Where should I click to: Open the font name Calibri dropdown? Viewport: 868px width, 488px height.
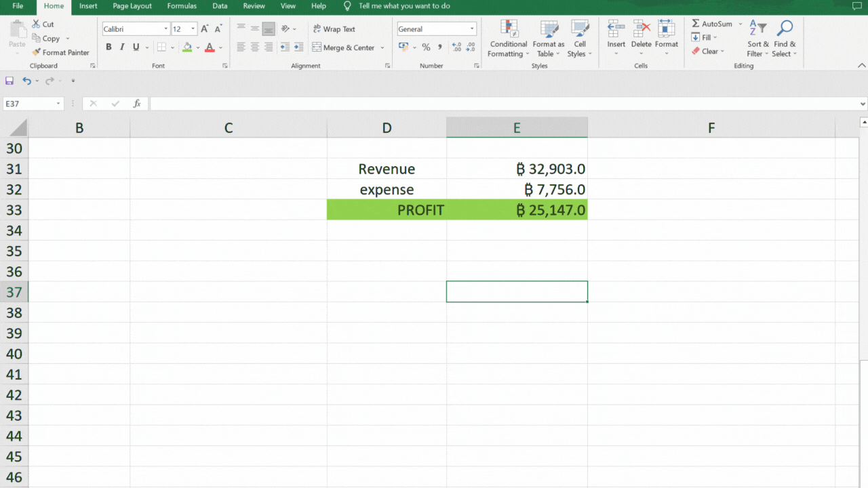(165, 29)
